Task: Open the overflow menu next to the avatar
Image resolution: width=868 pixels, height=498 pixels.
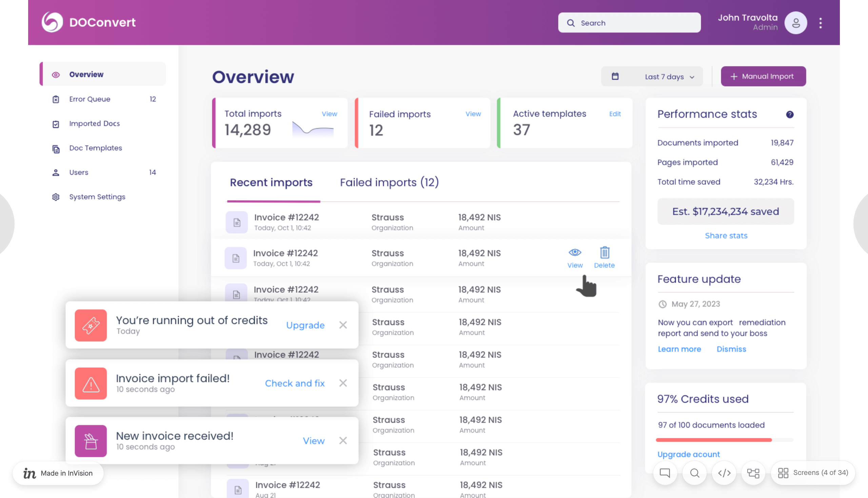Action: [x=820, y=23]
